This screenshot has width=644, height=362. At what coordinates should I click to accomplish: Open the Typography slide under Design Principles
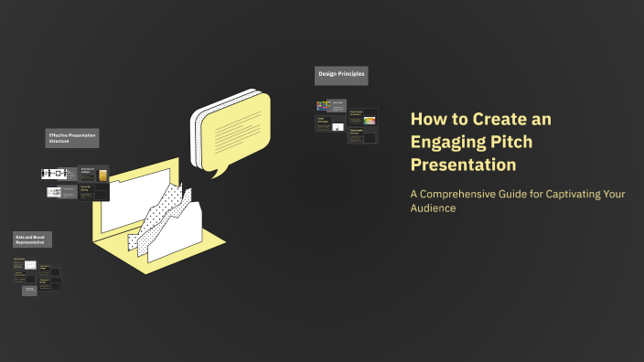(363, 135)
